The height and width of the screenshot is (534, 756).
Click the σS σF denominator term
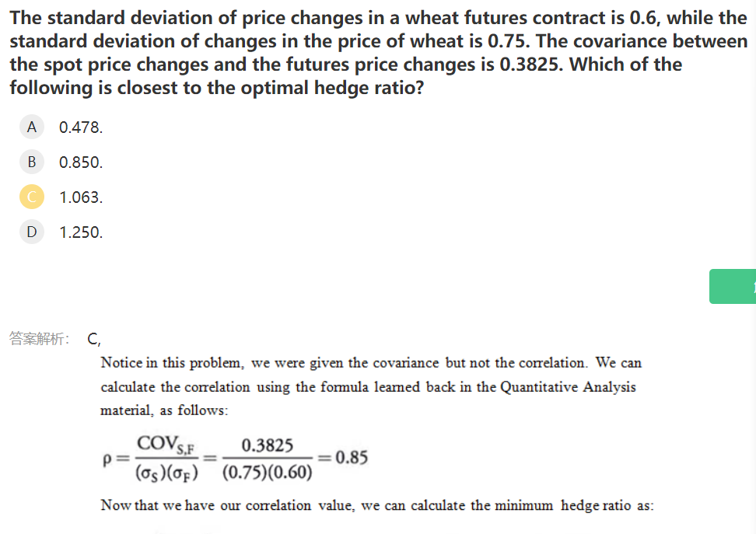[x=166, y=473]
